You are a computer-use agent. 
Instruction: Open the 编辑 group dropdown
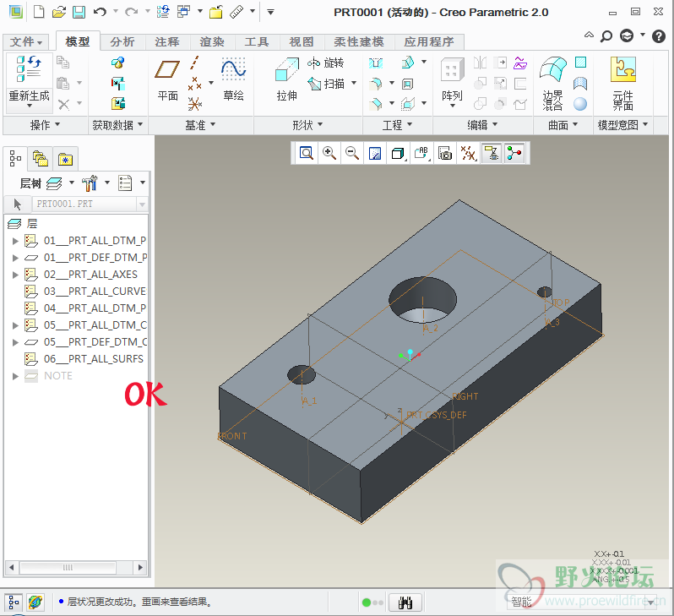pyautogui.click(x=482, y=125)
